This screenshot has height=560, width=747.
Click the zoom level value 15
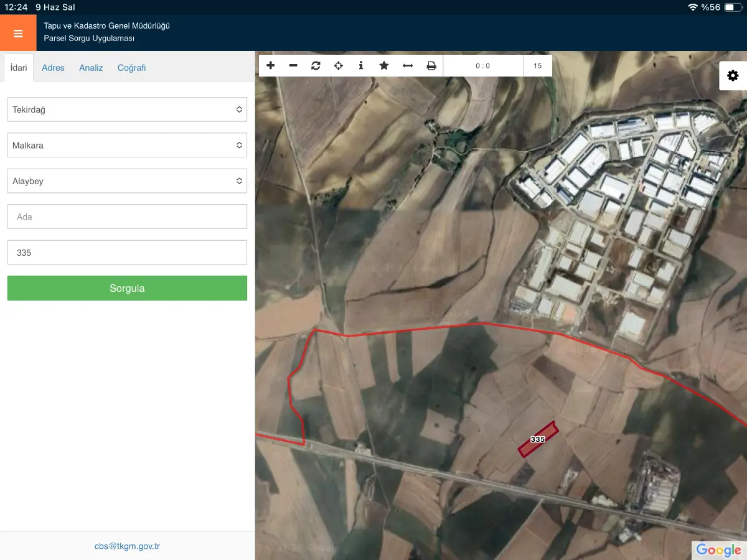pyautogui.click(x=538, y=66)
